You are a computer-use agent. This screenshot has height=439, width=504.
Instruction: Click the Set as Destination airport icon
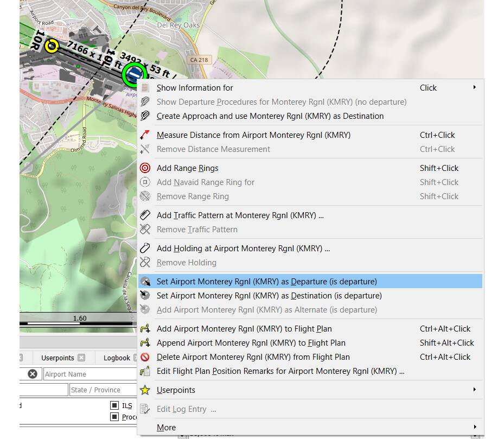click(145, 295)
